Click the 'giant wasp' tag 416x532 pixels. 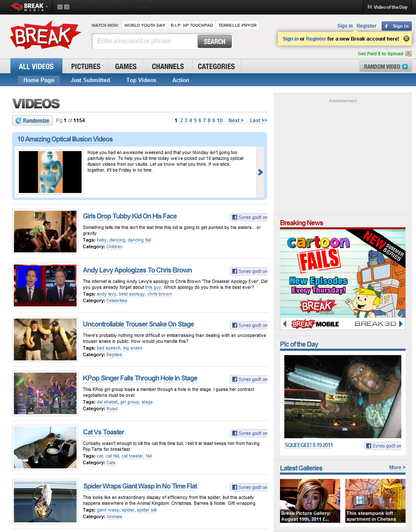(x=108, y=510)
